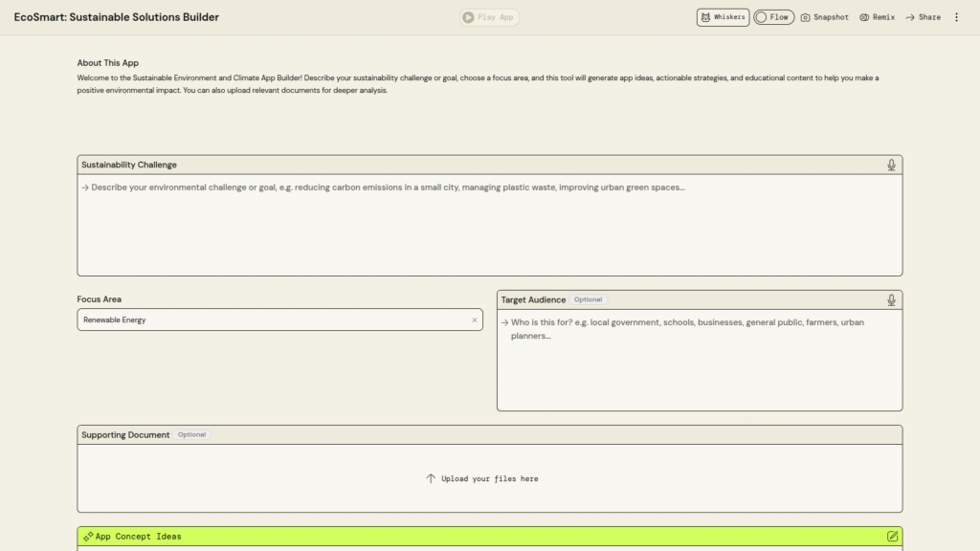This screenshot has width=980, height=551.
Task: Click the upload arrow icon
Action: click(x=431, y=478)
